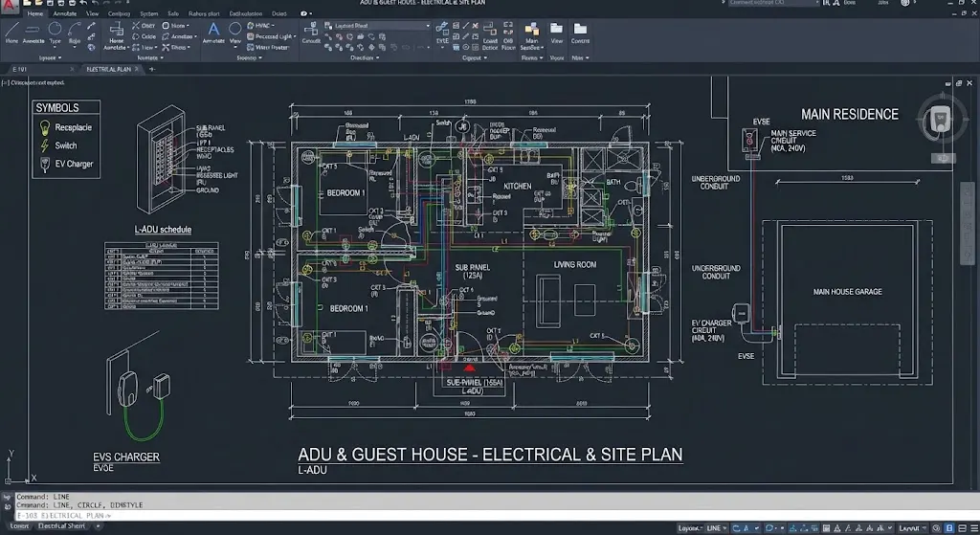Click the "MAIN HOUSE GARAGE" label
The image size is (980, 535).
[848, 291]
